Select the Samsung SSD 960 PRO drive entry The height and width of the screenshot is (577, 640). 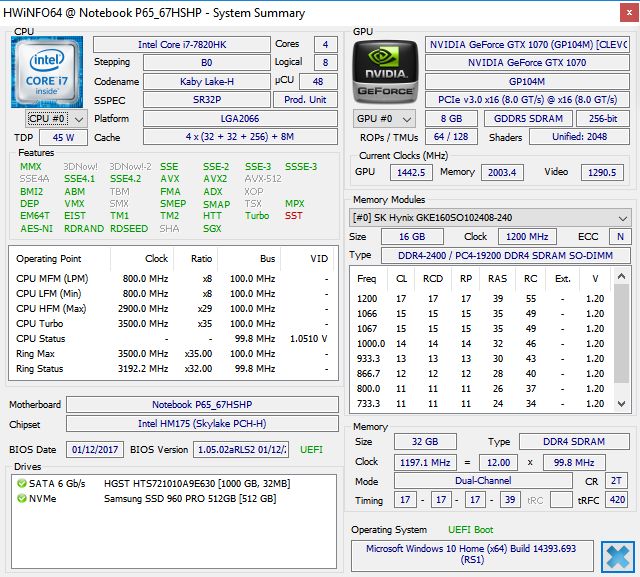point(189,498)
